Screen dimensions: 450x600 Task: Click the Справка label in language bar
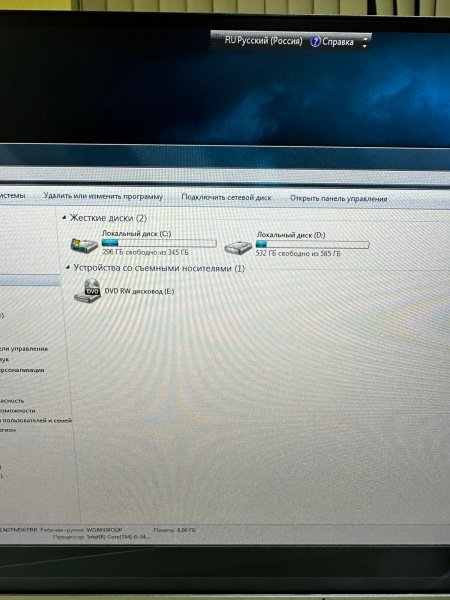338,42
